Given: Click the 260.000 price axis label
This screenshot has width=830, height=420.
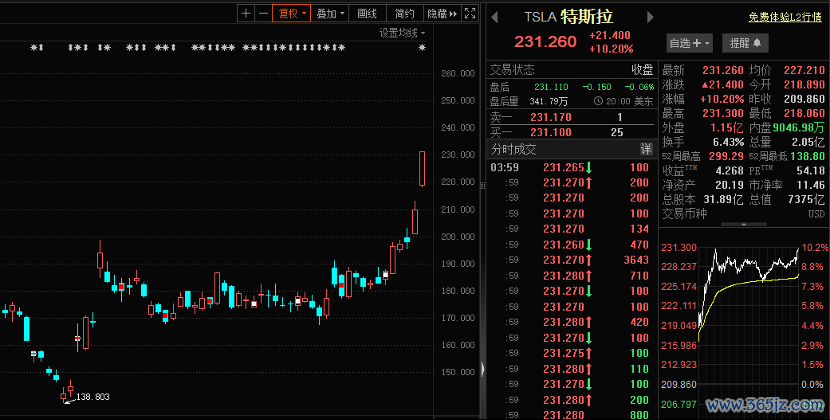Looking at the screenshot, I should (x=458, y=74).
